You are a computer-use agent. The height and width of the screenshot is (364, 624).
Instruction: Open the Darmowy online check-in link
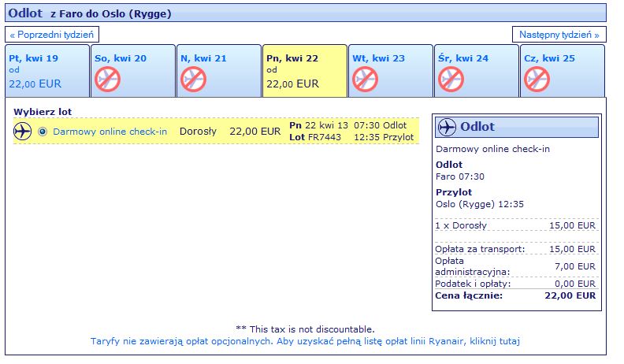pyautogui.click(x=110, y=132)
